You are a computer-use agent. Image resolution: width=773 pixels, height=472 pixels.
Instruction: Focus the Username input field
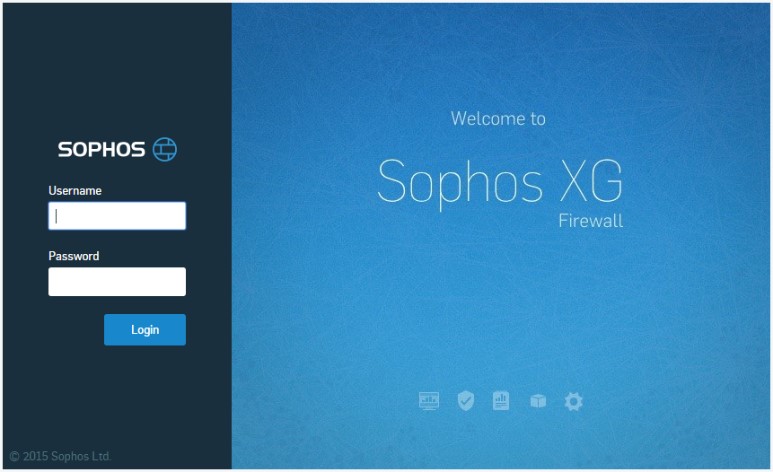point(117,216)
